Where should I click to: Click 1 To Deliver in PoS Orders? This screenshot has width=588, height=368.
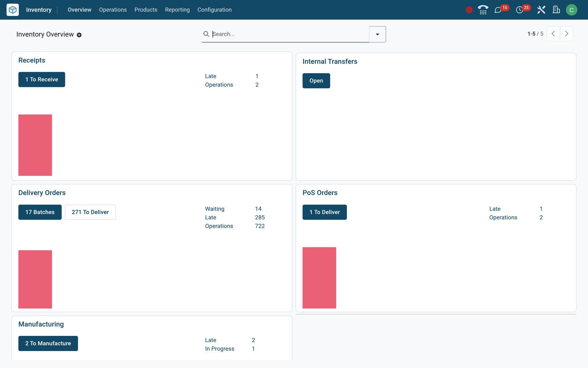(325, 212)
